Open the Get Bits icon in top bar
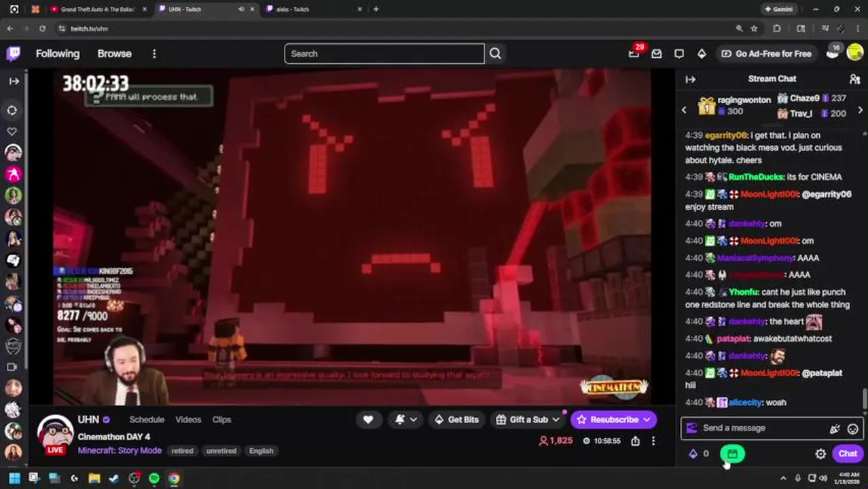868x489 pixels. [x=702, y=54]
